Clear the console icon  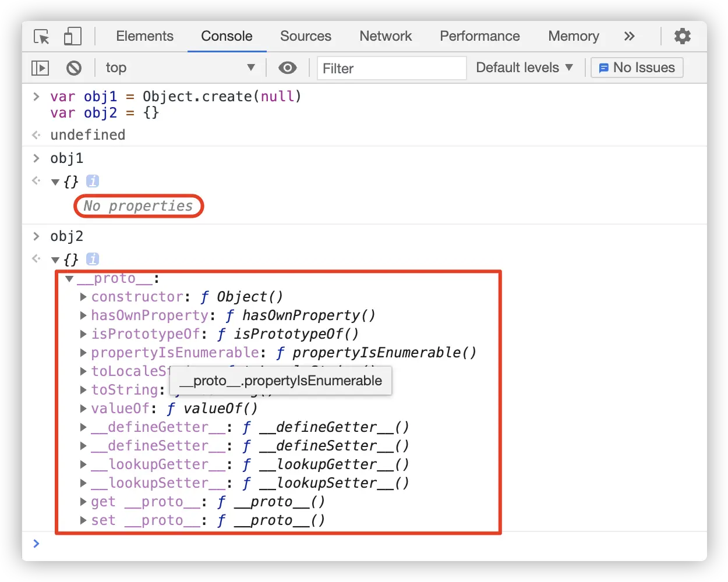point(74,68)
